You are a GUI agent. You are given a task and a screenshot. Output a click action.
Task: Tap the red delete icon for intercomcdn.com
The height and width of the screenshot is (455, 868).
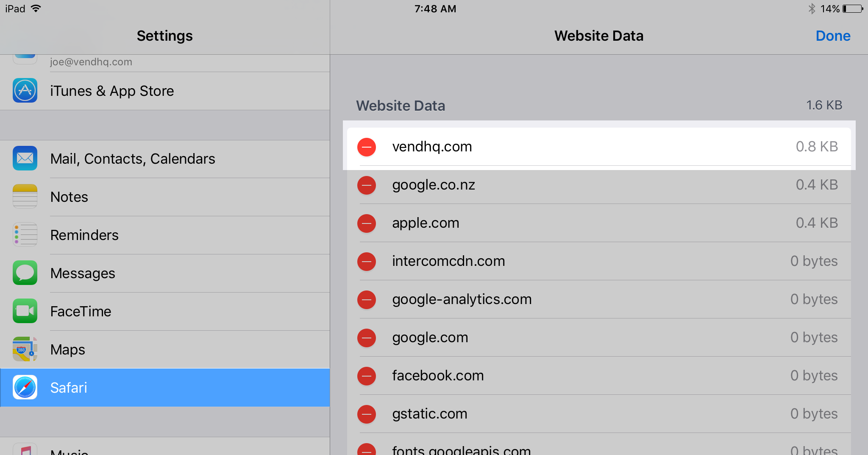click(x=367, y=261)
